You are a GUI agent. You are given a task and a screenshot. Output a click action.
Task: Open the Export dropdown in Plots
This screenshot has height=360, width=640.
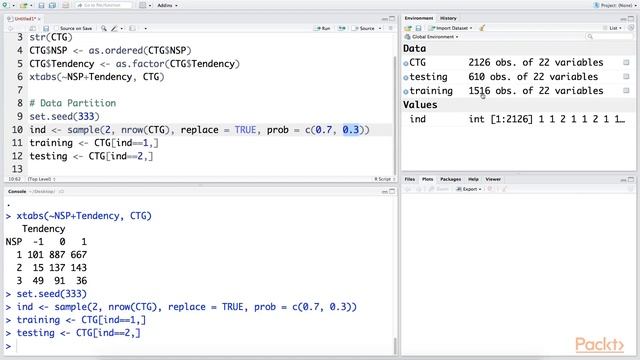click(469, 189)
